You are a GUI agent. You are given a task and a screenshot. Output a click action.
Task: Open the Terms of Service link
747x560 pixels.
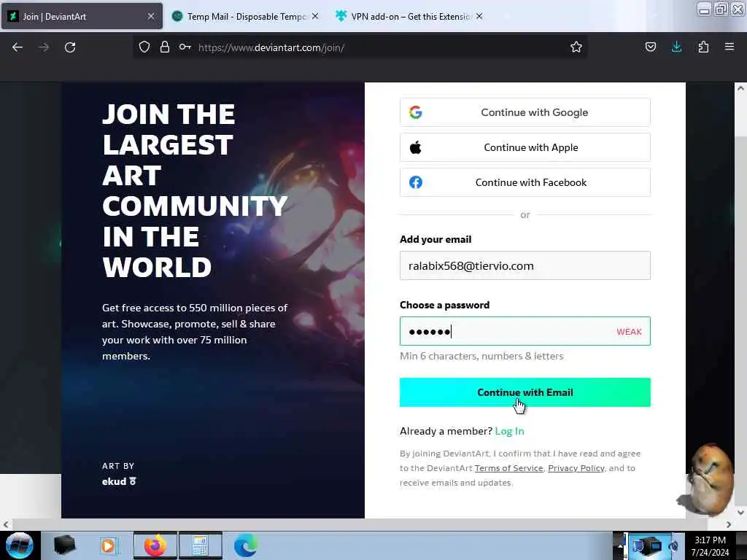[x=508, y=468]
